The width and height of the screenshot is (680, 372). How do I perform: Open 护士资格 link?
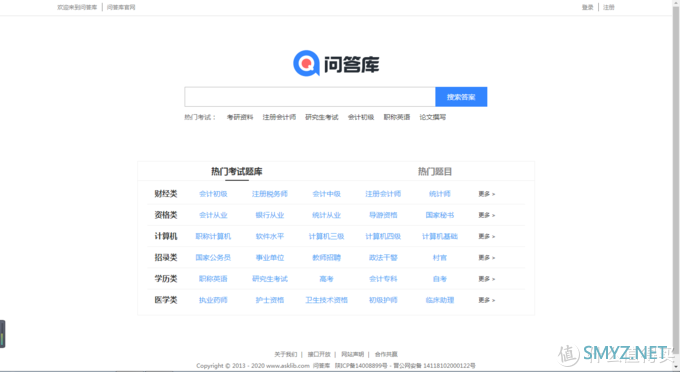(x=270, y=300)
